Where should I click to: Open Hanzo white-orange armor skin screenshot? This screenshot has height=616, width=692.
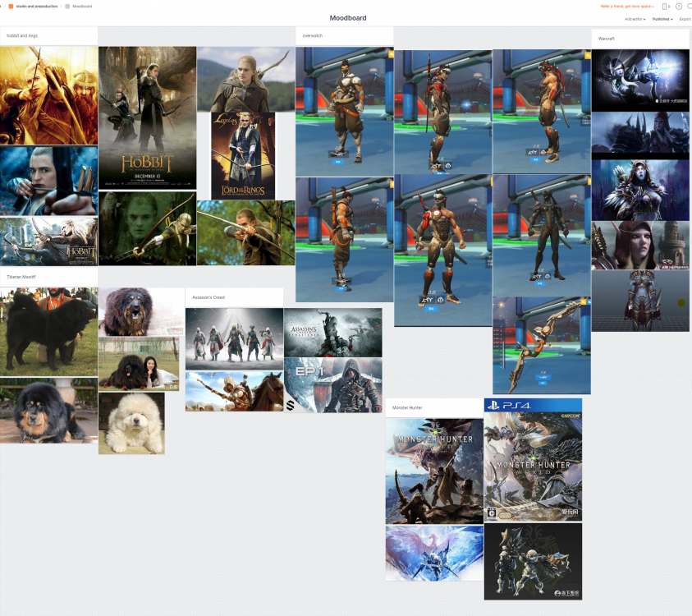coord(344,112)
